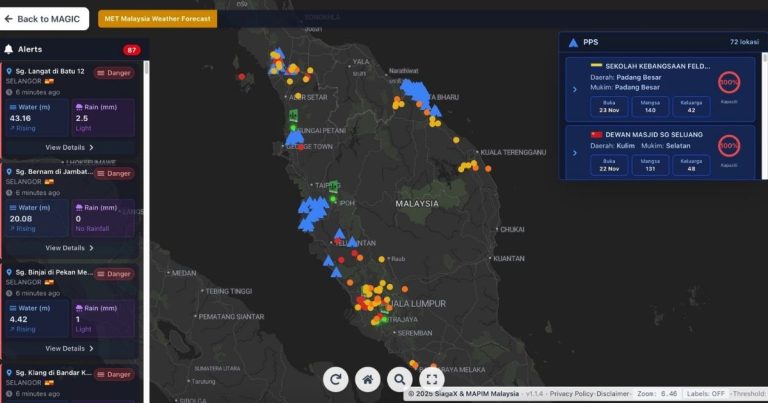Go Back to MAGIC
Image resolution: width=768 pixels, height=403 pixels.
pos(45,19)
